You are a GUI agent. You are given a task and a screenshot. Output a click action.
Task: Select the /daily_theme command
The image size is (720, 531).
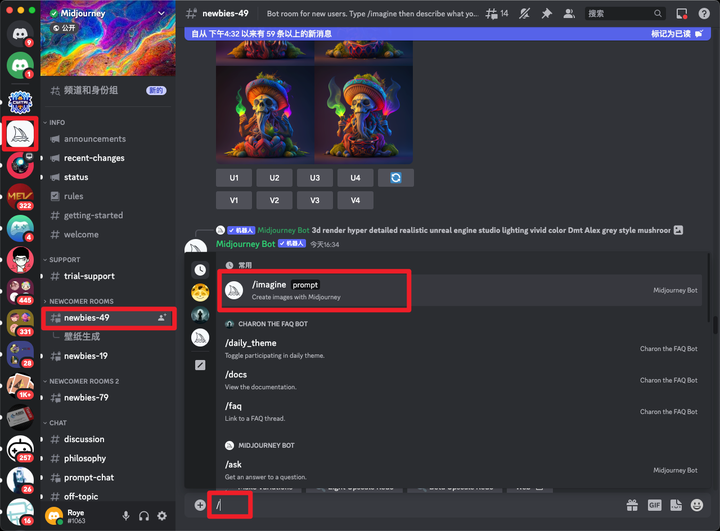tap(461, 349)
